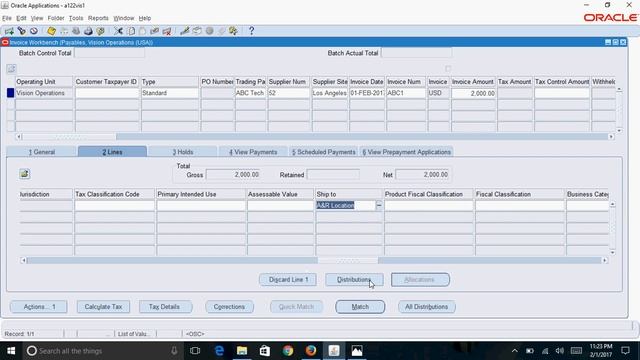
Task: Click the Discard Line 1 button
Action: [x=288, y=280]
